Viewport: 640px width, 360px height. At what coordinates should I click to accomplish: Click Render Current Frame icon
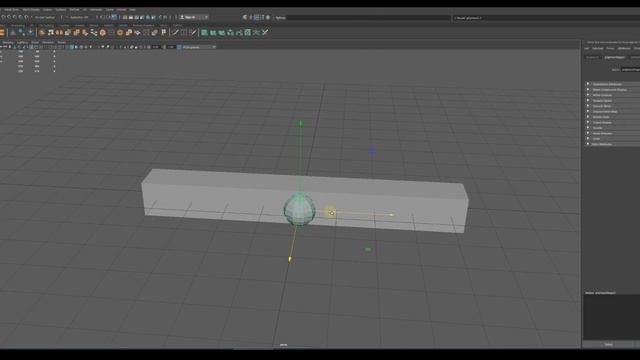pos(131,18)
